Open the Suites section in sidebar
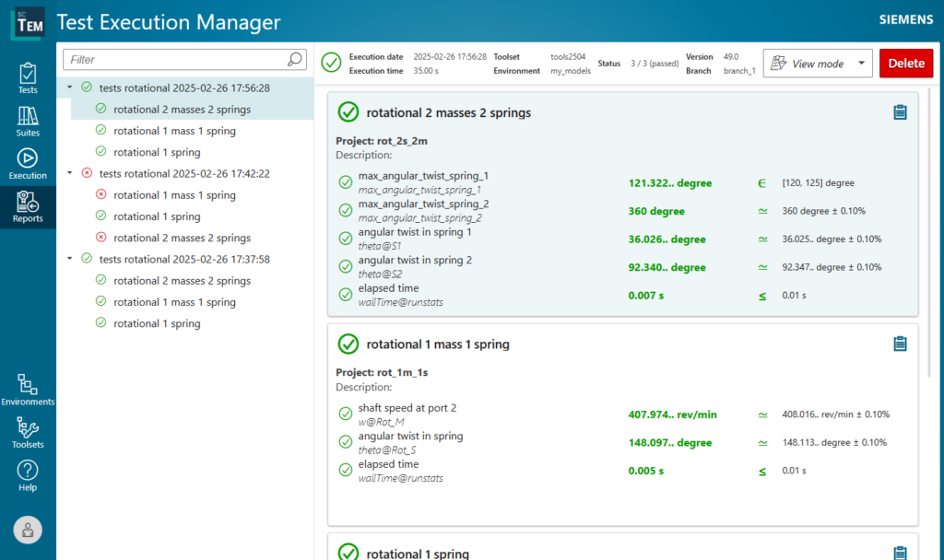 (28, 121)
